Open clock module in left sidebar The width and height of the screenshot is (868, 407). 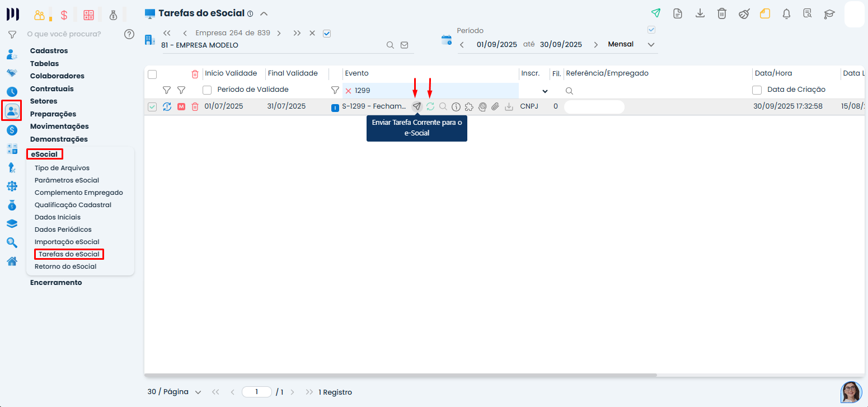pos(12,92)
